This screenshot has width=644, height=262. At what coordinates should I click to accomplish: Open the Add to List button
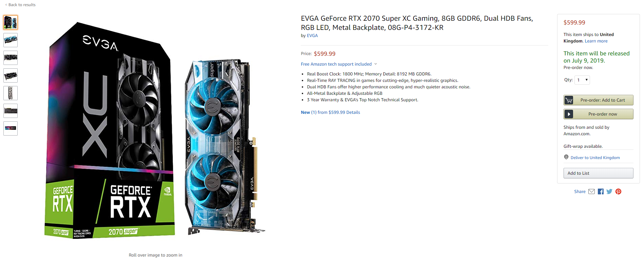599,173
